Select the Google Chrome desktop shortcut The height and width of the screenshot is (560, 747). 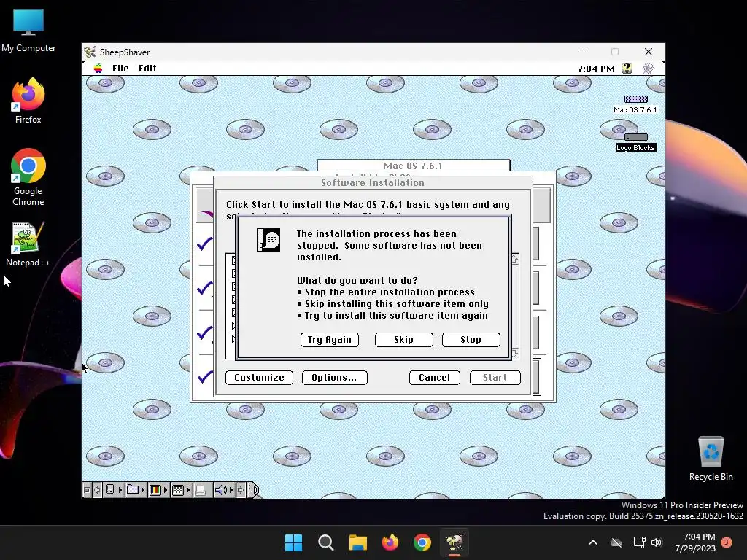[28, 177]
